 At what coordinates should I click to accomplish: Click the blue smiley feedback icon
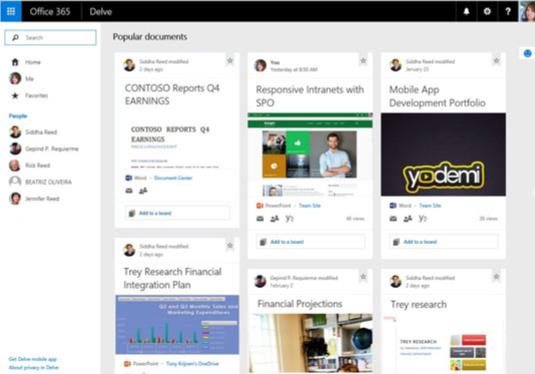(527, 54)
